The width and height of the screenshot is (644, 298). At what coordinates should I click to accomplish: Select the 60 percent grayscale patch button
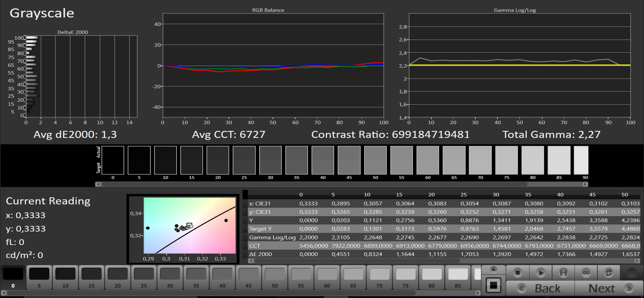point(327,277)
